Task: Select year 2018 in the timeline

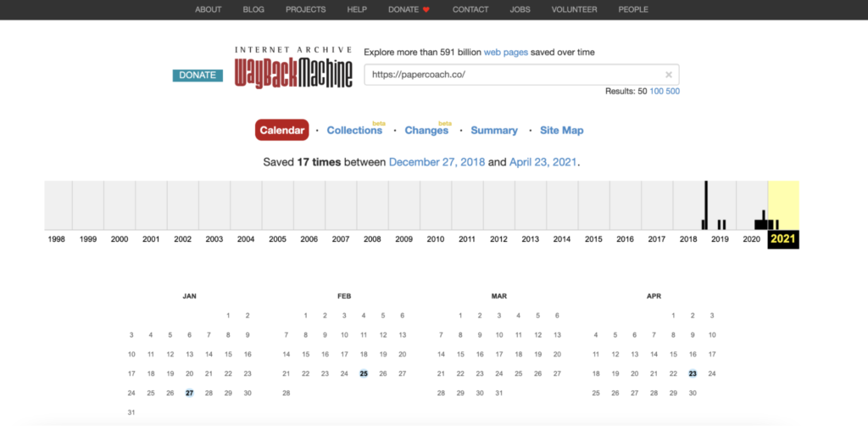Action: (x=688, y=239)
